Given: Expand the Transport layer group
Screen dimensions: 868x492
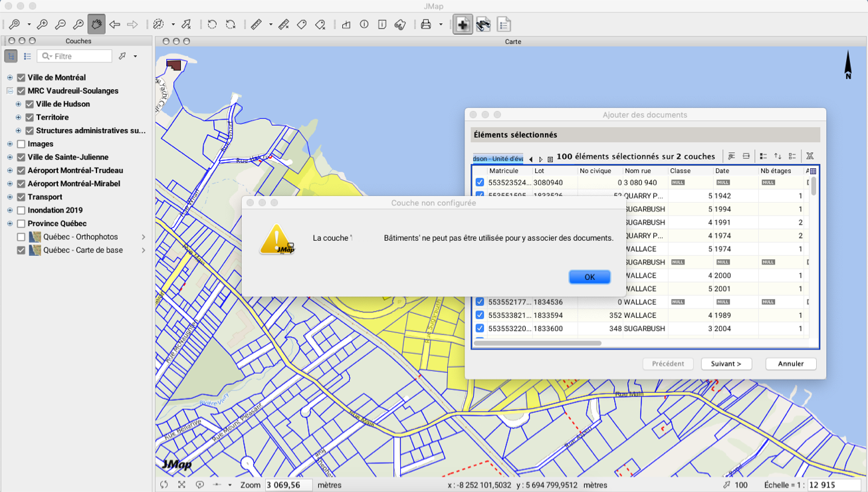Looking at the screenshot, I should (10, 197).
